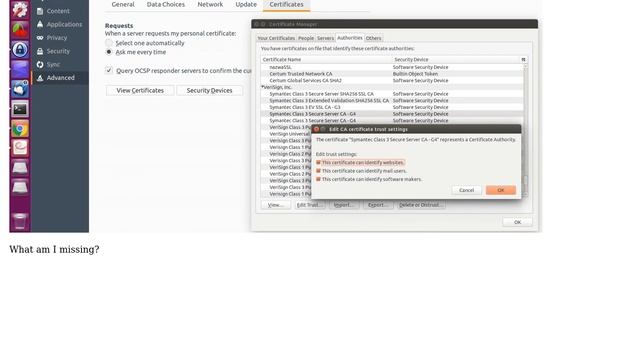Image resolution: width=640 pixels, height=360 pixels.
Task: Open the red and green dock icon
Action: [x=20, y=30]
